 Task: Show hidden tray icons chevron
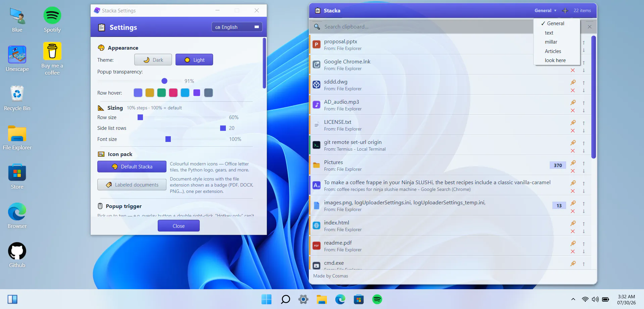(573, 299)
